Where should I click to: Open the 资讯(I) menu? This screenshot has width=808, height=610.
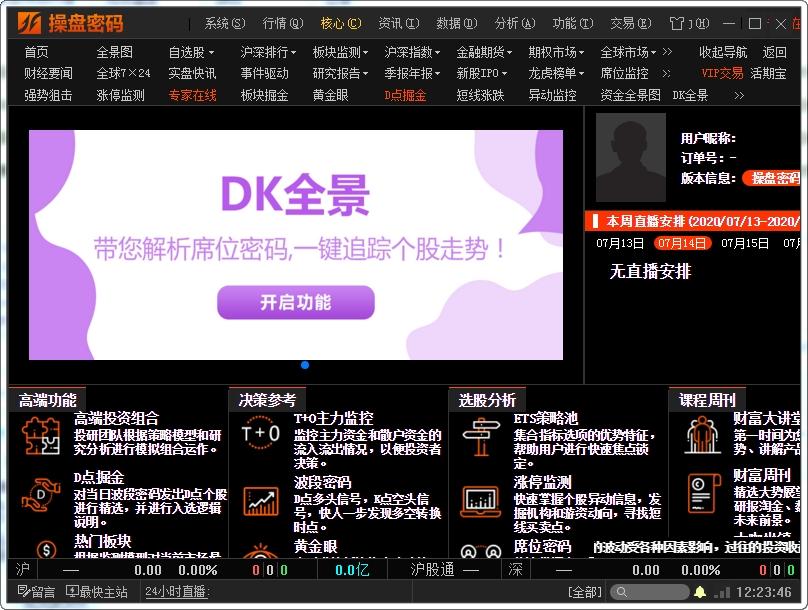[x=398, y=23]
